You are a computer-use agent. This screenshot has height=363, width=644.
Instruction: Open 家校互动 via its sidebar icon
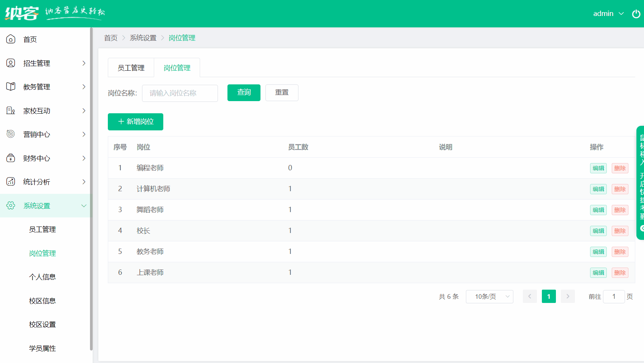(11, 111)
